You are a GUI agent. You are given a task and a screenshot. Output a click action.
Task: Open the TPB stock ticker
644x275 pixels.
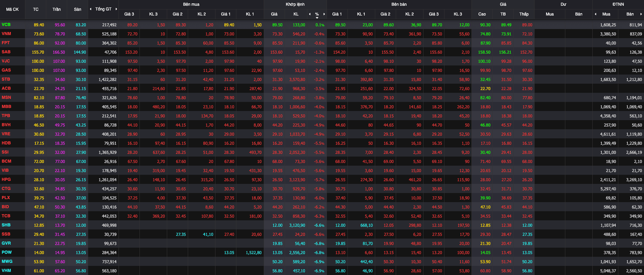(6, 116)
